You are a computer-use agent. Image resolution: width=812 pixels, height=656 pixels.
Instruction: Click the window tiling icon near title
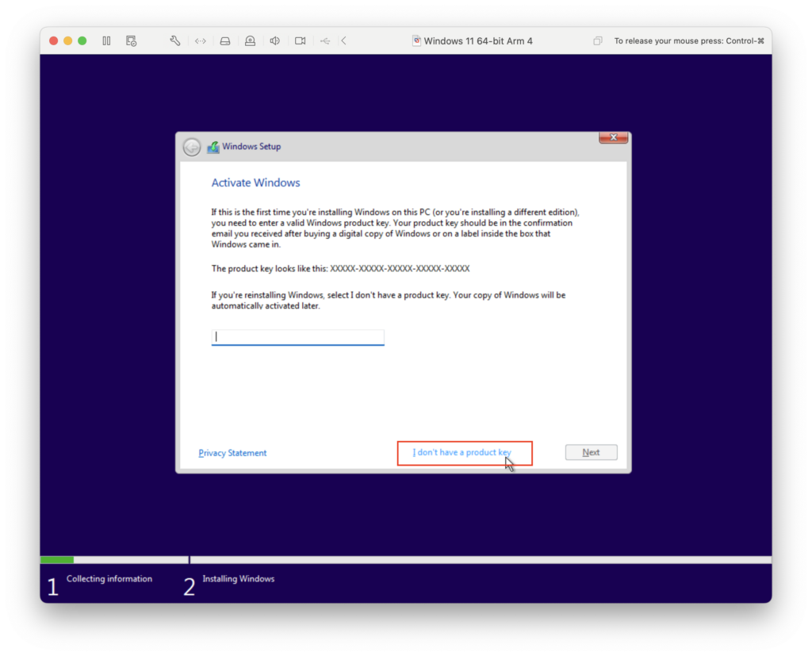598,41
